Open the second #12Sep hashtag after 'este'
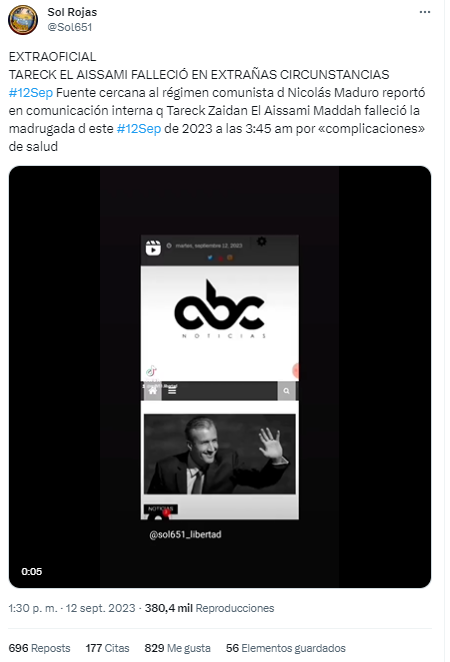The image size is (450, 662). coord(139,128)
